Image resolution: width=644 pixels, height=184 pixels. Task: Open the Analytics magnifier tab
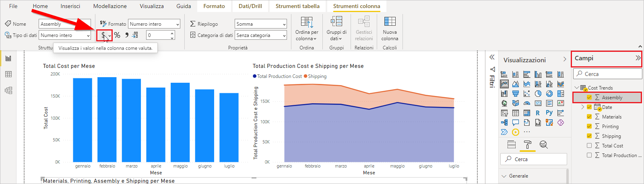(x=543, y=145)
